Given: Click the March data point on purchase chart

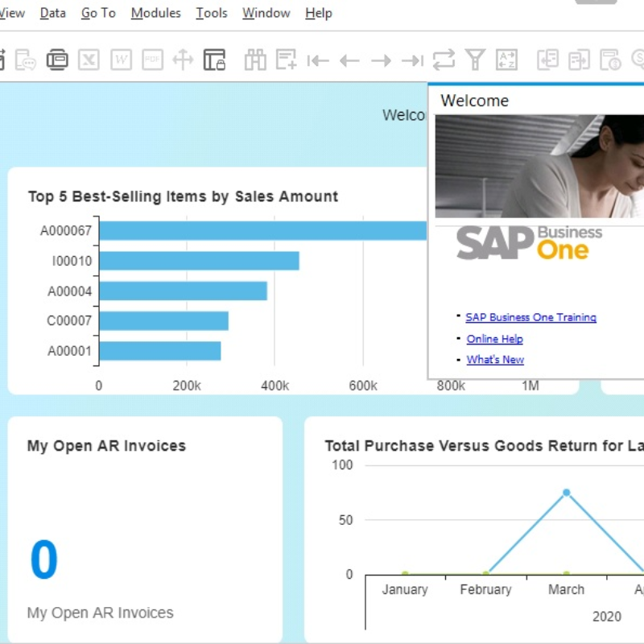Looking at the screenshot, I should pyautogui.click(x=567, y=493).
